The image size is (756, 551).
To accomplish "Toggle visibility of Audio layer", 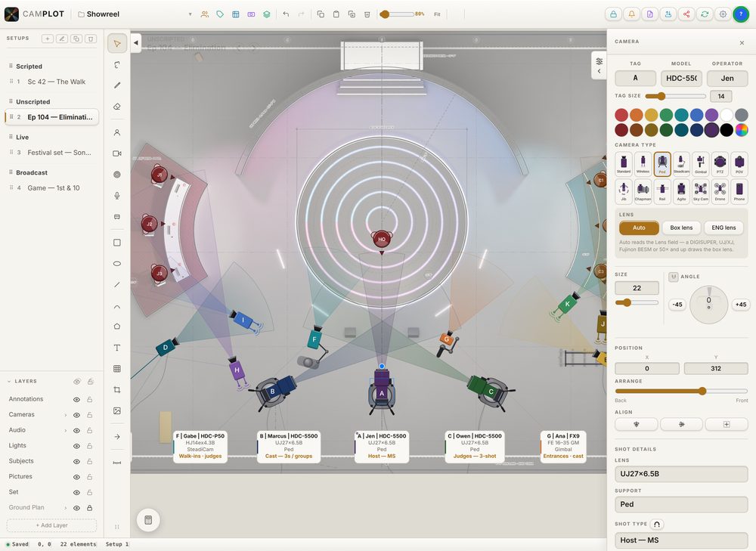I will pyautogui.click(x=76, y=431).
